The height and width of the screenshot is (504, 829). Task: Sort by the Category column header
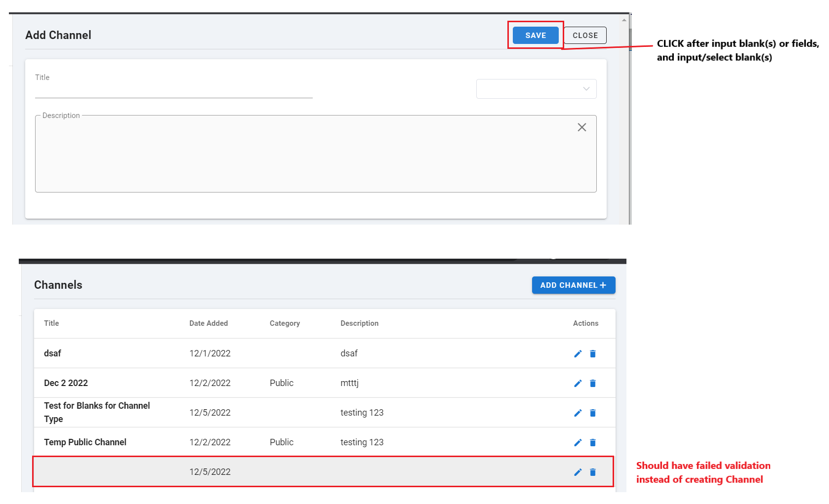tap(285, 323)
